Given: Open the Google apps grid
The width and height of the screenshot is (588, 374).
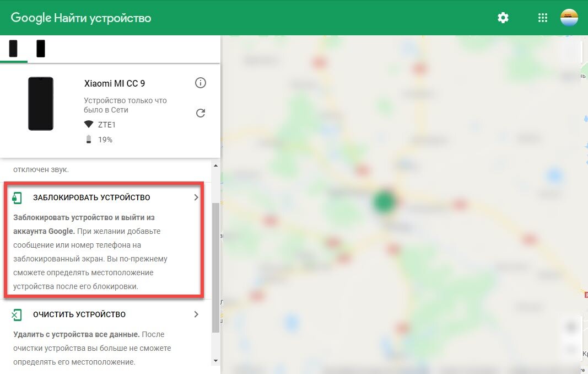Looking at the screenshot, I should 542,18.
